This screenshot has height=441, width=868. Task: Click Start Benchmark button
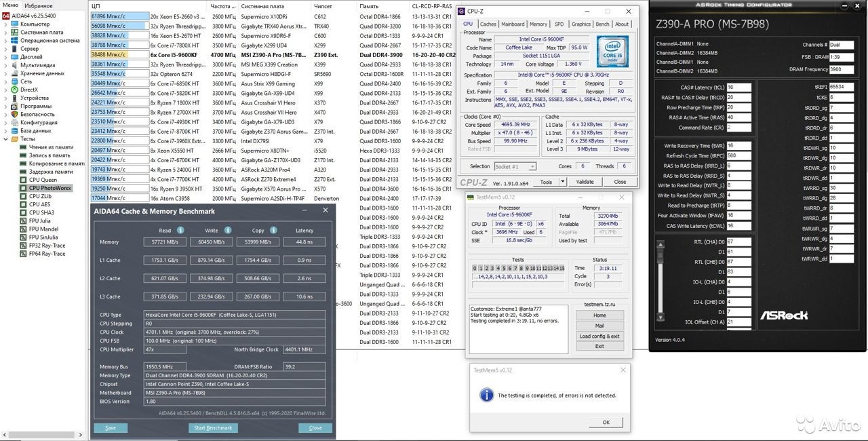coord(213,428)
